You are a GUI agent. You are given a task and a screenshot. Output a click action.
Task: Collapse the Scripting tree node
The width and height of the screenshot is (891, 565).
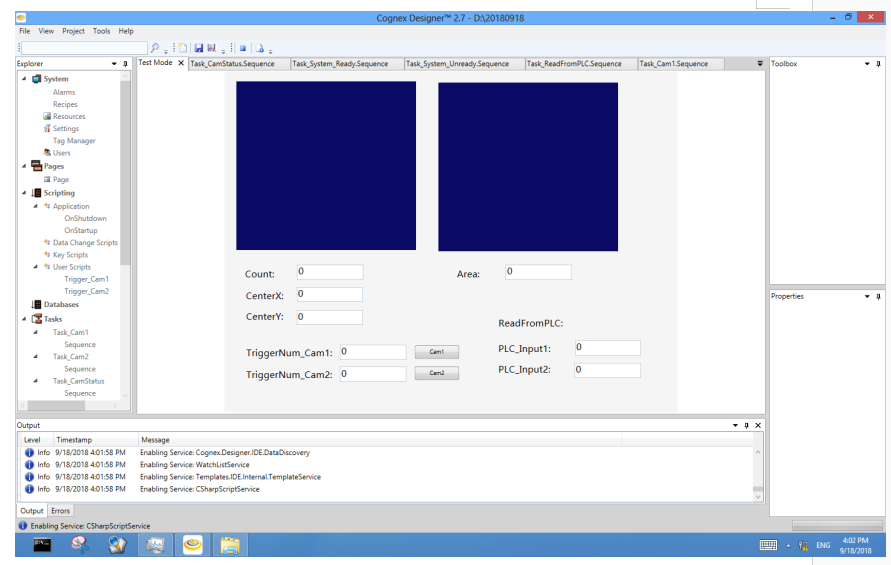coord(24,193)
